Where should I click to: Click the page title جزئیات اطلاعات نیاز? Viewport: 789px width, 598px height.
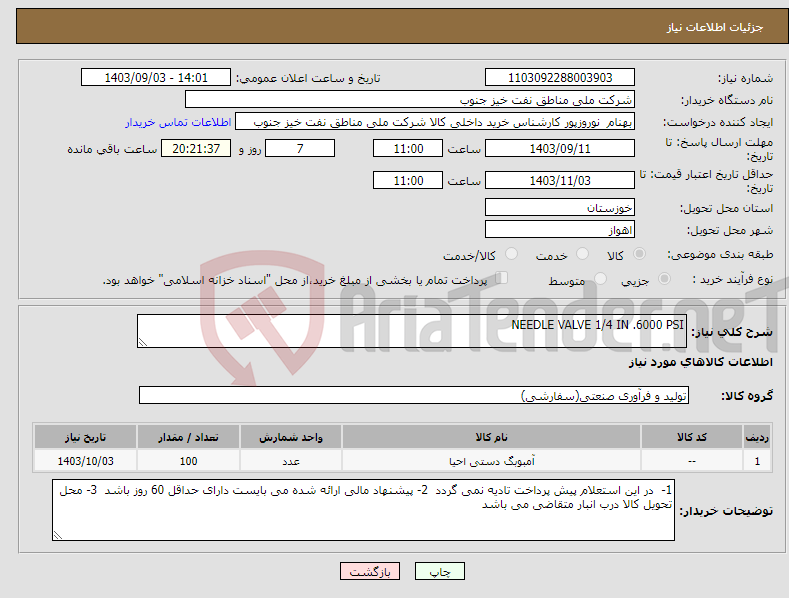pyautogui.click(x=715, y=27)
